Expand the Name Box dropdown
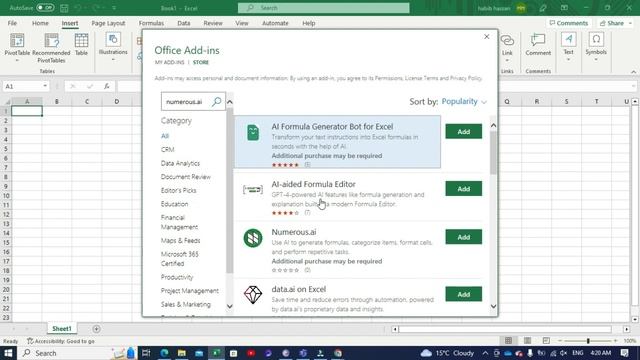 [45, 86]
